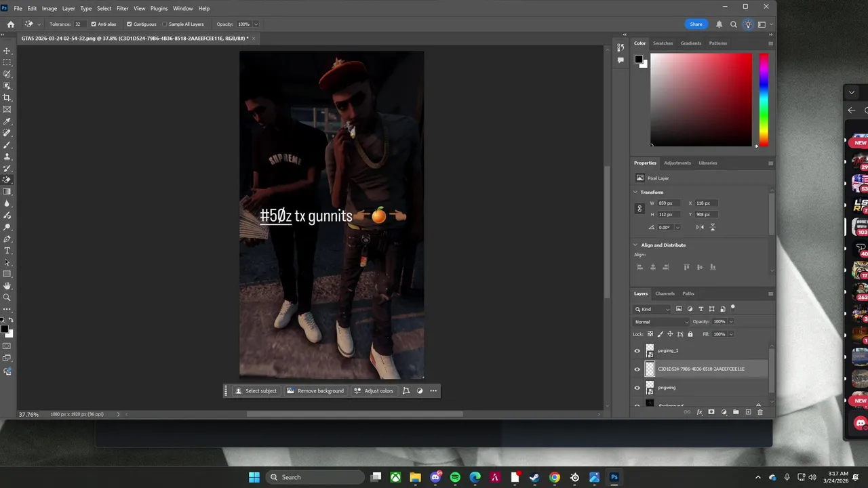The image size is (868, 488).
Task: Toggle lock transparent pixels
Action: [x=650, y=334]
